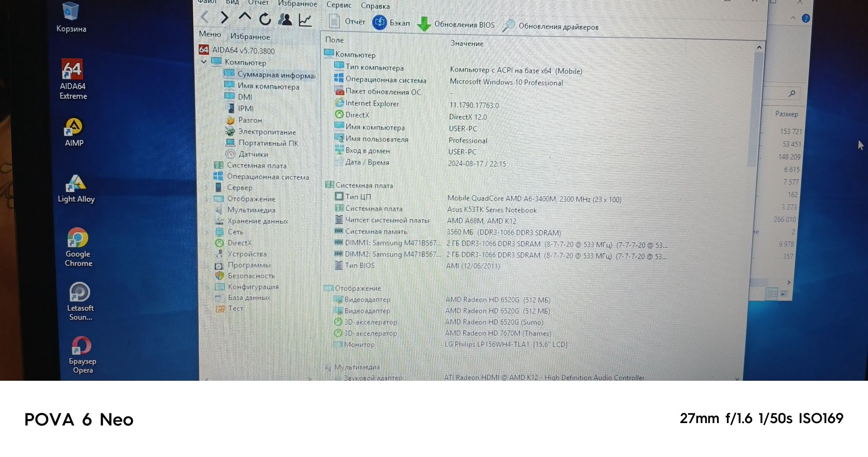Screen dimensions: 868x457
Task: Open AIMP desktop shortcut
Action: [x=74, y=132]
